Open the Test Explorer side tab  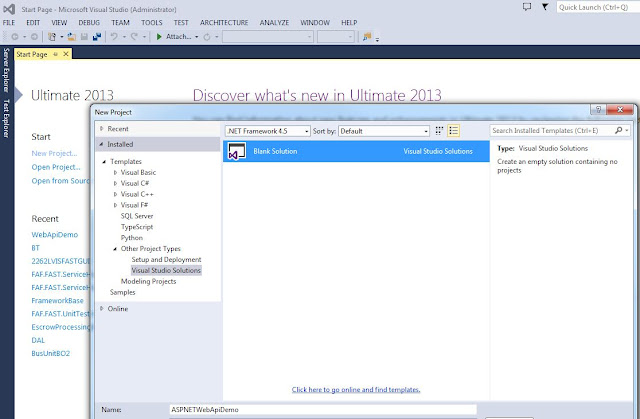coord(6,118)
